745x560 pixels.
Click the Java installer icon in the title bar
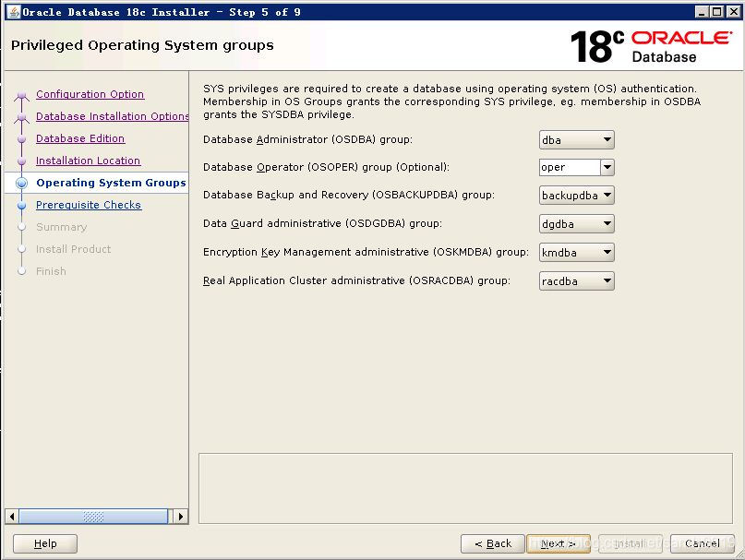(x=14, y=12)
